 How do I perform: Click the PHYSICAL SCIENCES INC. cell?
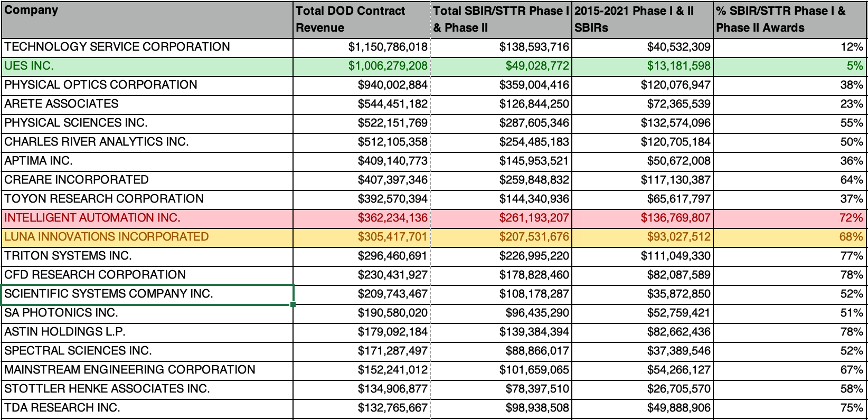pos(147,123)
